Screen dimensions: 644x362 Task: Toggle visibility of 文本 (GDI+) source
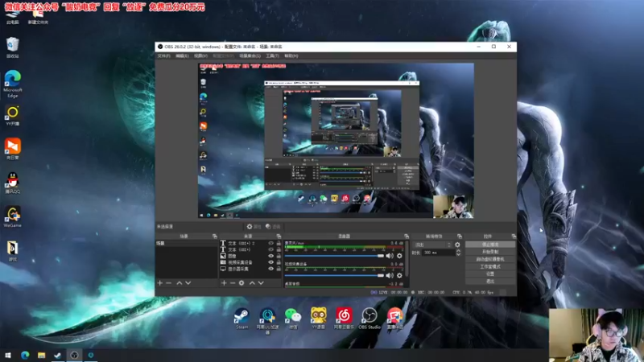(x=270, y=249)
